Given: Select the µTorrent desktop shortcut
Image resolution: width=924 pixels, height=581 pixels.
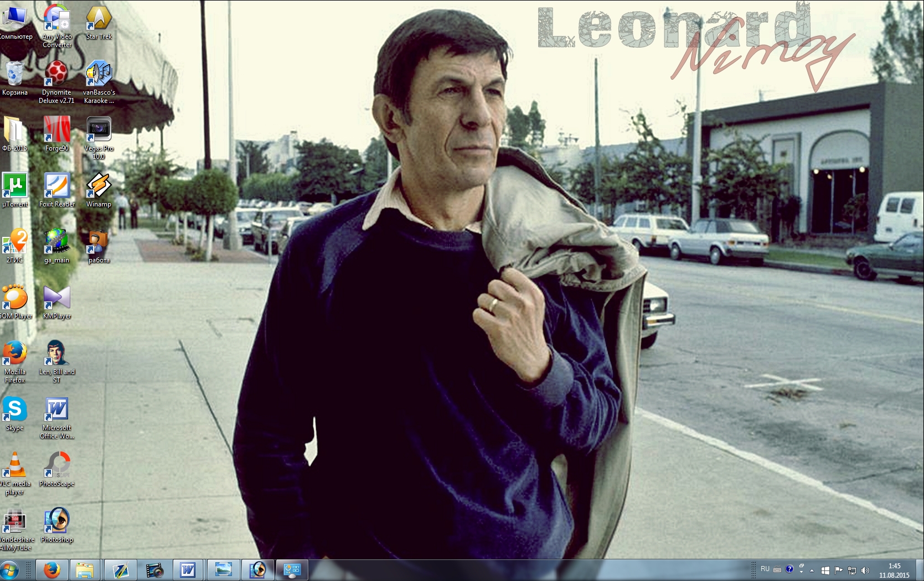Looking at the screenshot, I should (15, 190).
